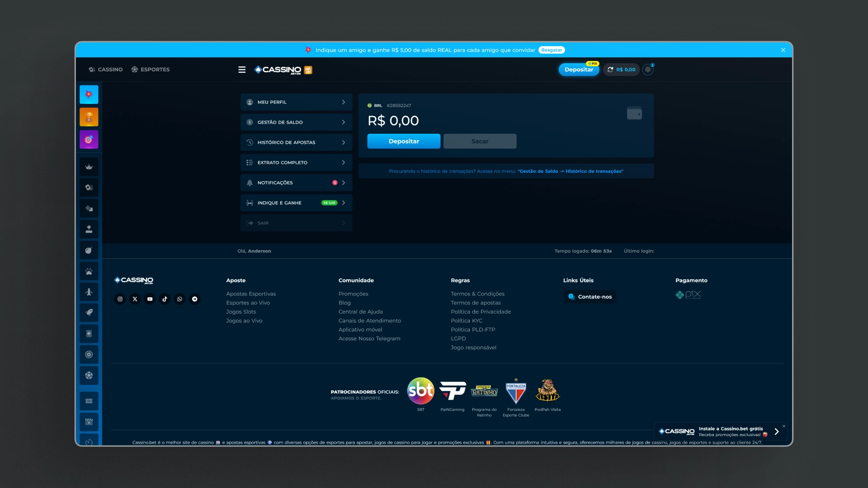Open Cassino YouTube channel icon
Screen dimensions: 868x488
(x=150, y=299)
